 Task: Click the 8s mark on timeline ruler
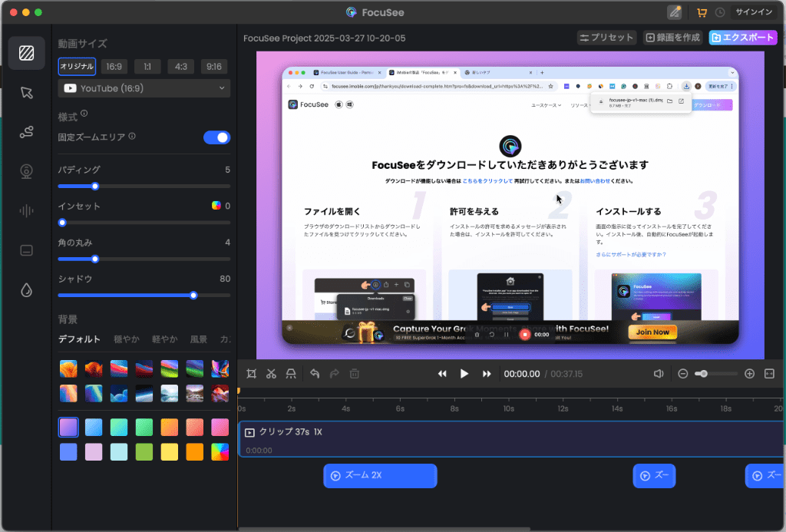[454, 408]
